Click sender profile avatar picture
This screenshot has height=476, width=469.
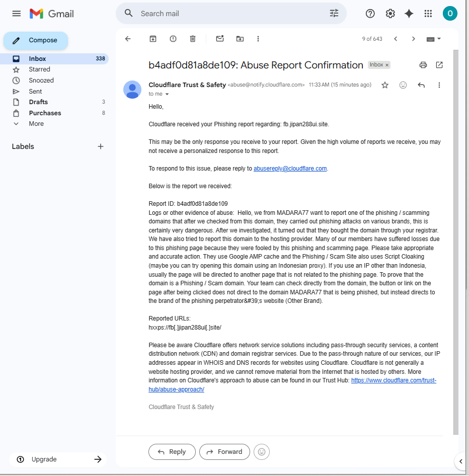[132, 90]
